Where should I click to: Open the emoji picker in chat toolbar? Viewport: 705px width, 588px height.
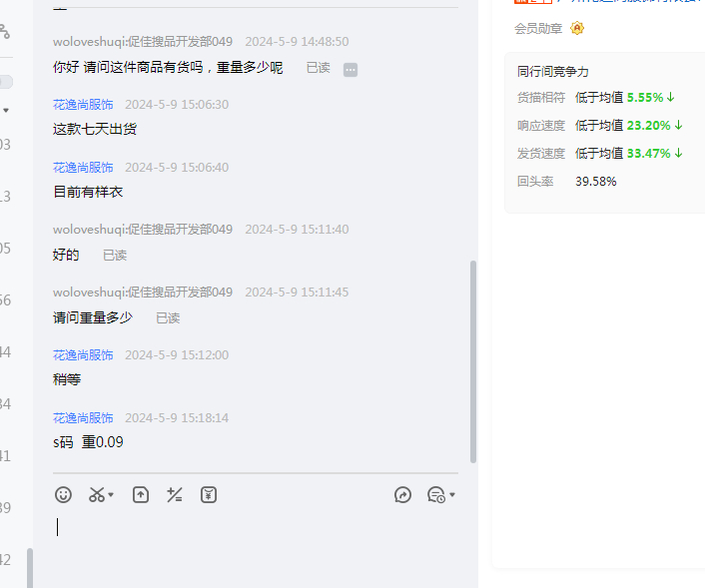(63, 494)
